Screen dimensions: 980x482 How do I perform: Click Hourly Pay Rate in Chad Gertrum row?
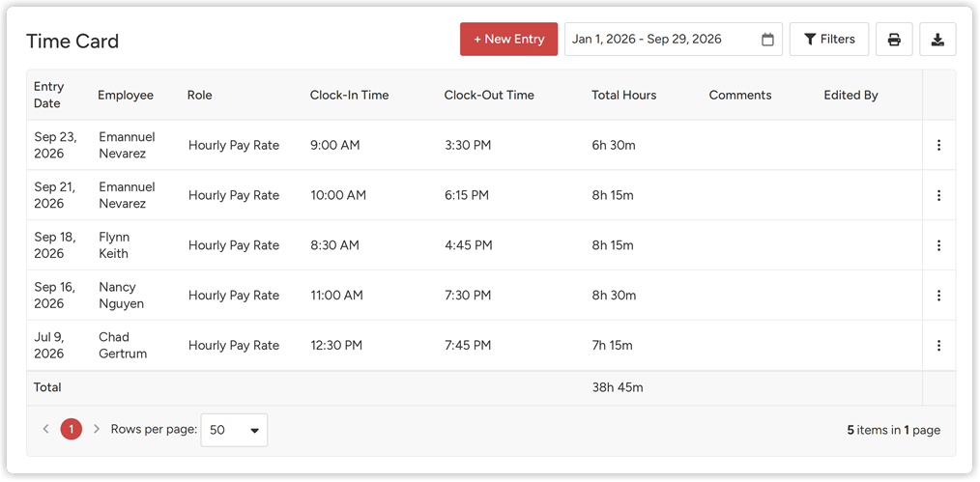234,345
